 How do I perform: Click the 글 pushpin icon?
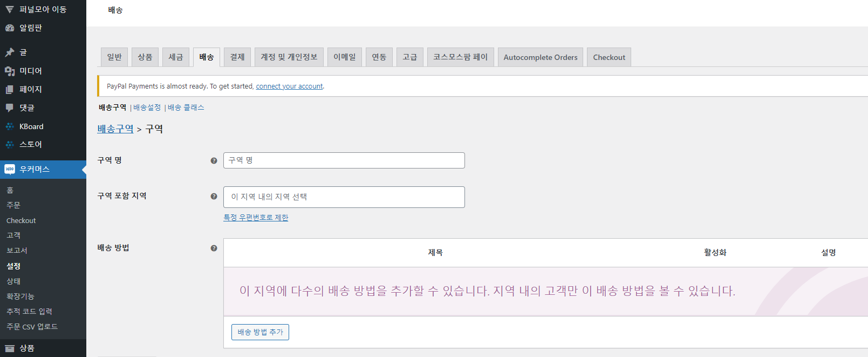coord(10,52)
